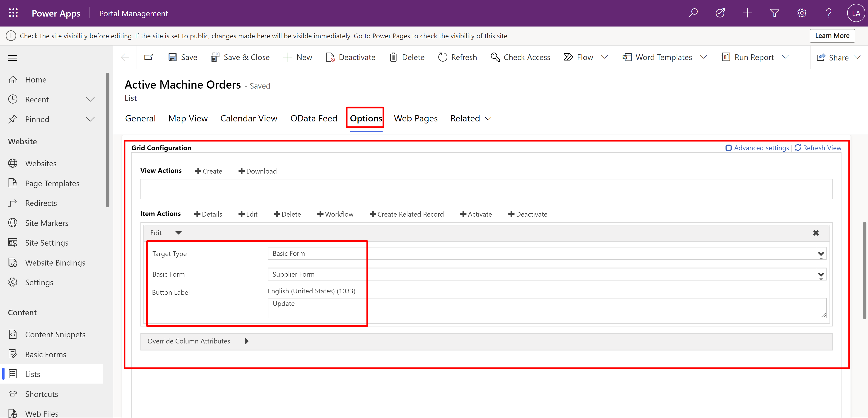
Task: Go back using the arrow icon
Action: click(125, 57)
